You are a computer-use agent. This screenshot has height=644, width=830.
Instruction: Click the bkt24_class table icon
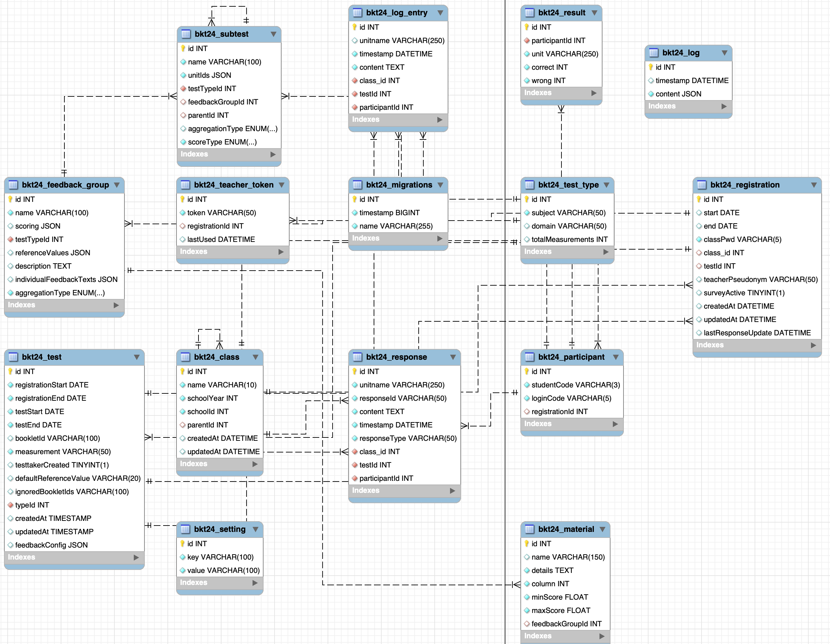185,357
